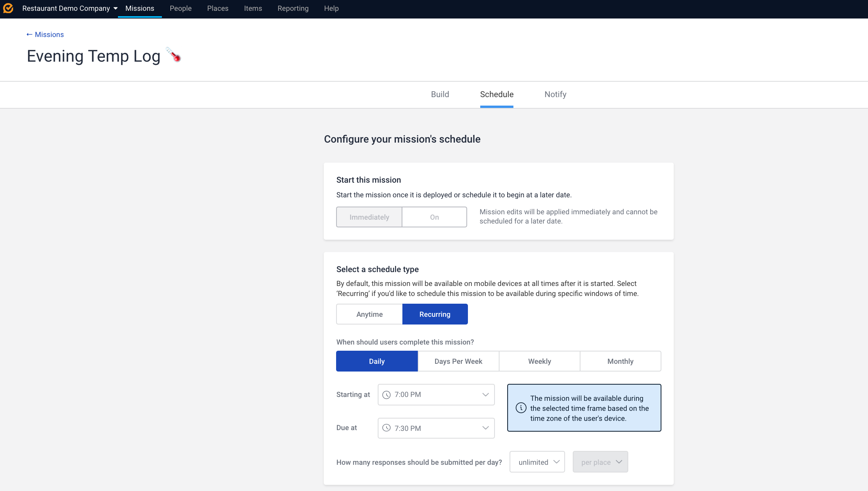The image size is (868, 491).
Task: Click the info icon in timezone notice
Action: 521,408
